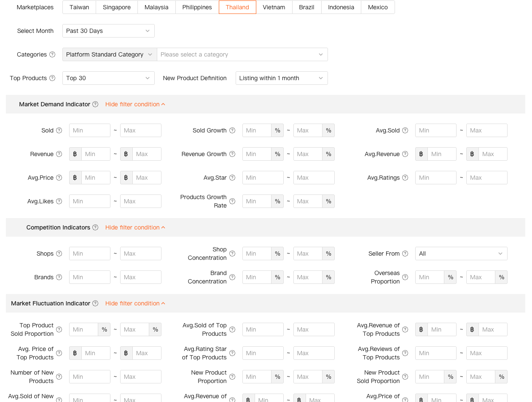Viewport: 532px width, 402px height.
Task: Click help icon beside Top Products label
Action: pos(52,78)
